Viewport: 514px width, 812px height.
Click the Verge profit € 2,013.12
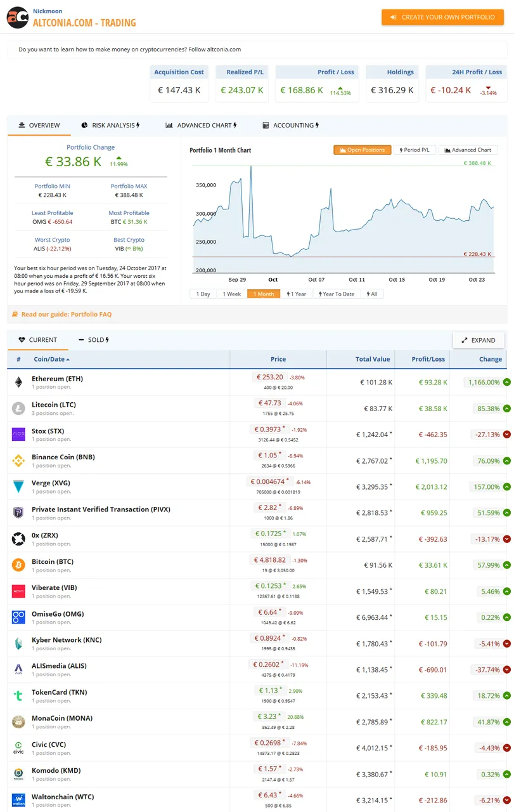(432, 487)
